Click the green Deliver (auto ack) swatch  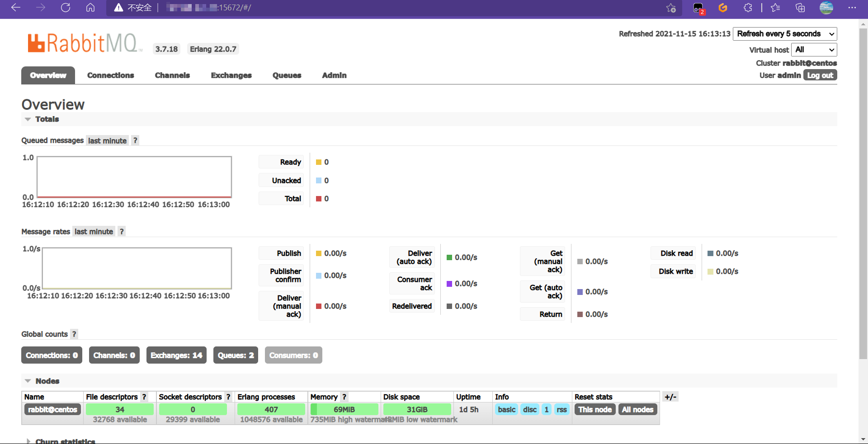coord(449,257)
